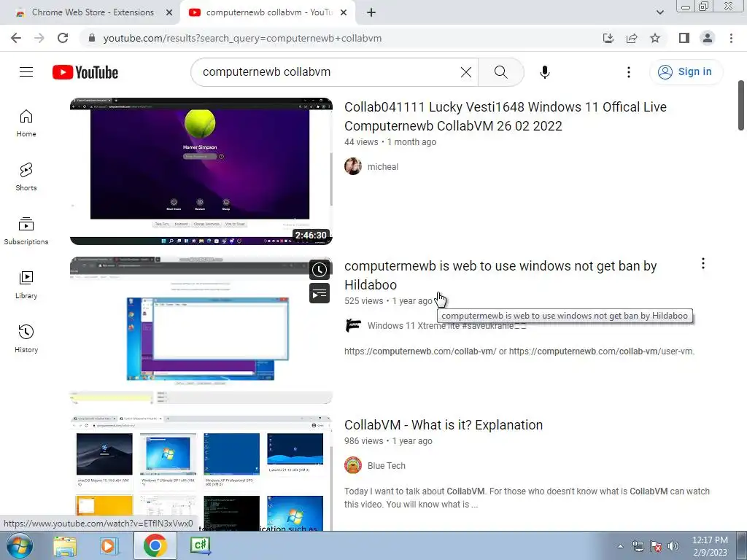This screenshot has height=560, width=747.
Task: Toggle Chrome side panel
Action: [684, 38]
